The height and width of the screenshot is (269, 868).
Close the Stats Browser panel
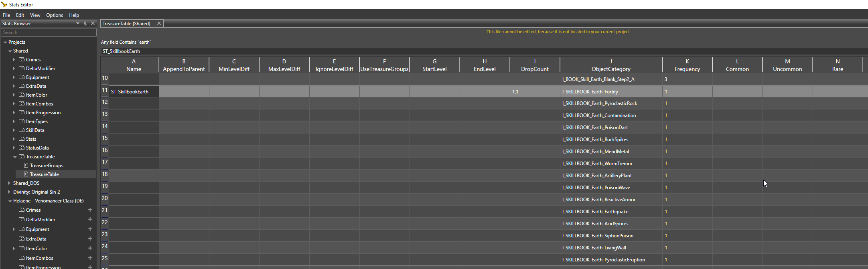93,24
